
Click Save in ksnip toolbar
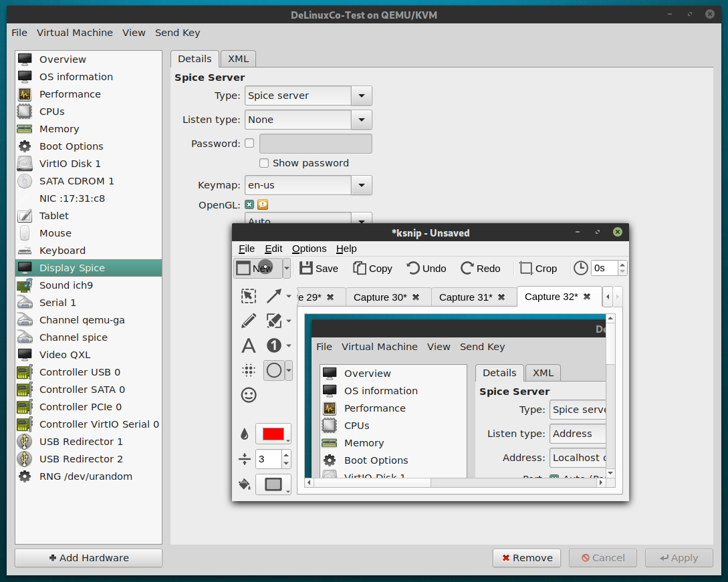pyautogui.click(x=318, y=268)
